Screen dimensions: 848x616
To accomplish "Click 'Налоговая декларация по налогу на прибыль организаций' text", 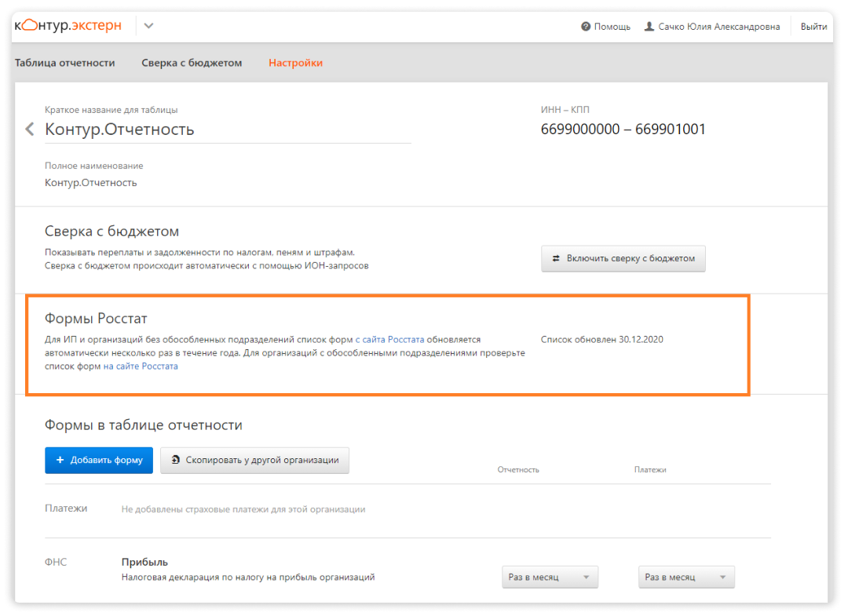I will (x=248, y=577).
